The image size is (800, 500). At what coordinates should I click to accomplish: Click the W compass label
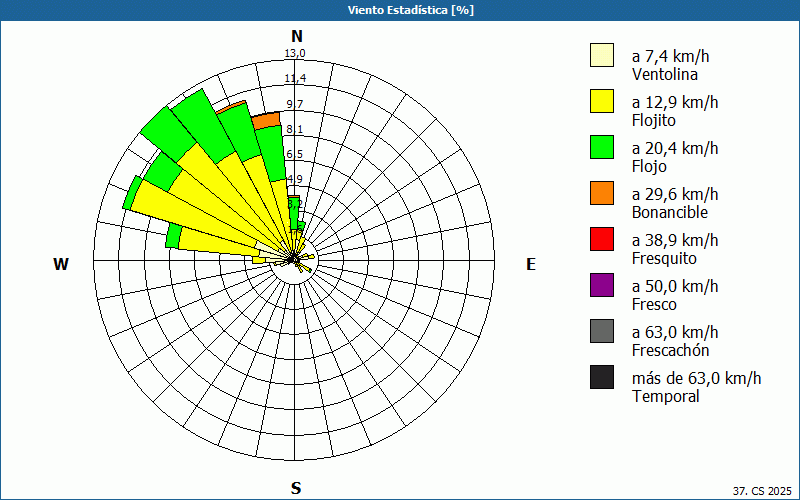[61, 264]
